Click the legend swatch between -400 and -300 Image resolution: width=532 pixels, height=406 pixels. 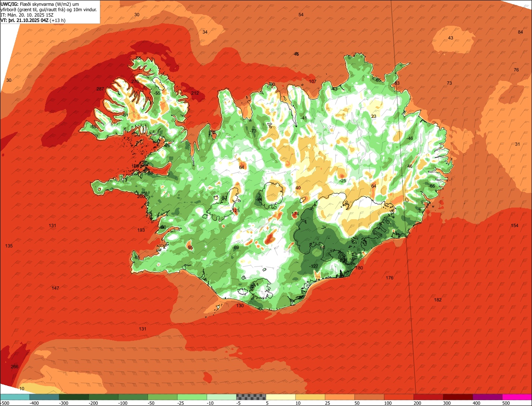point(44,397)
